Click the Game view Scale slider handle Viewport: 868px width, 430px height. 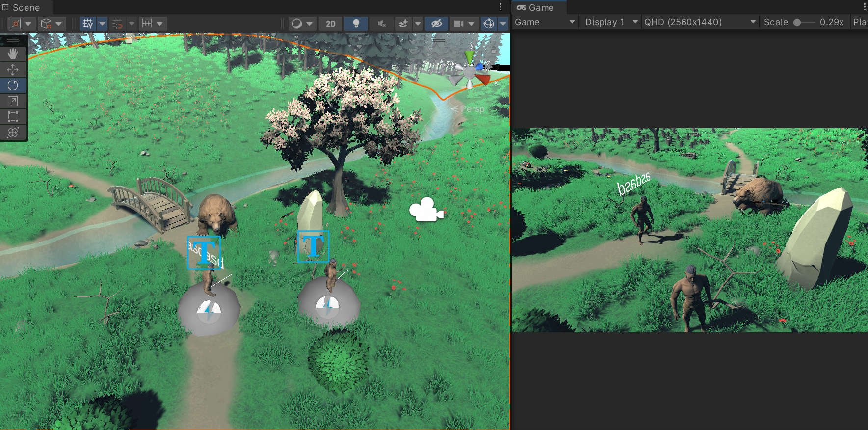[x=797, y=22]
